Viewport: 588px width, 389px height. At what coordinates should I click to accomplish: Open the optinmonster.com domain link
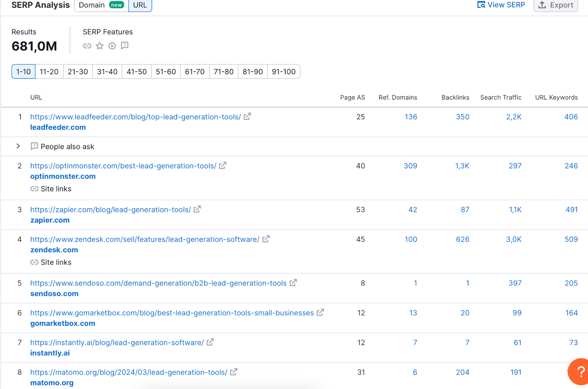tap(63, 176)
